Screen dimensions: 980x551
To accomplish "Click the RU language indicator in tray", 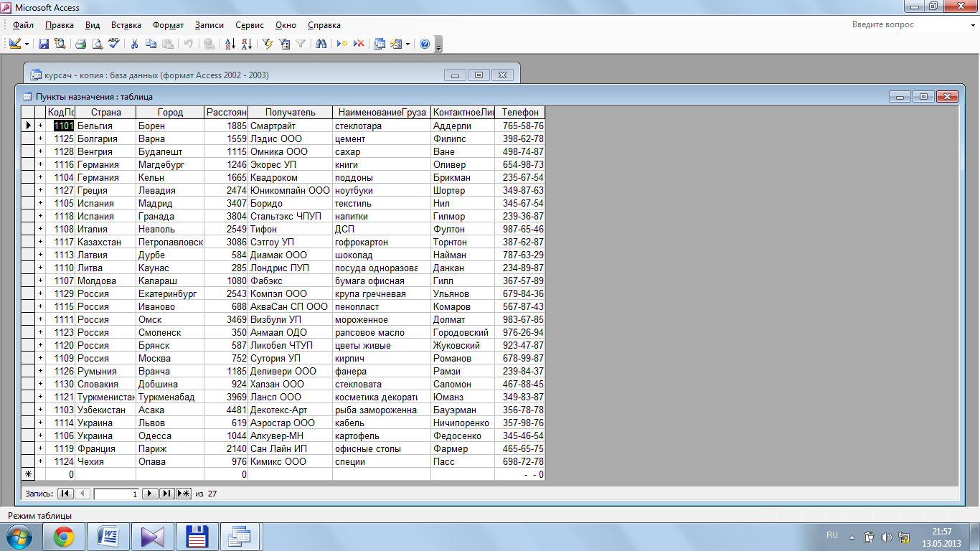I will [x=832, y=535].
